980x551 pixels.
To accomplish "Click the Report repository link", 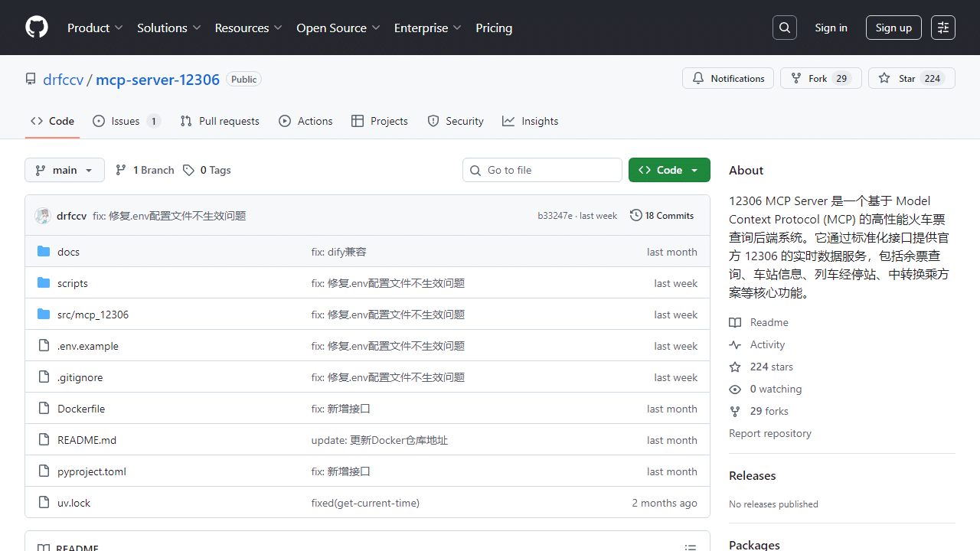I will (770, 433).
